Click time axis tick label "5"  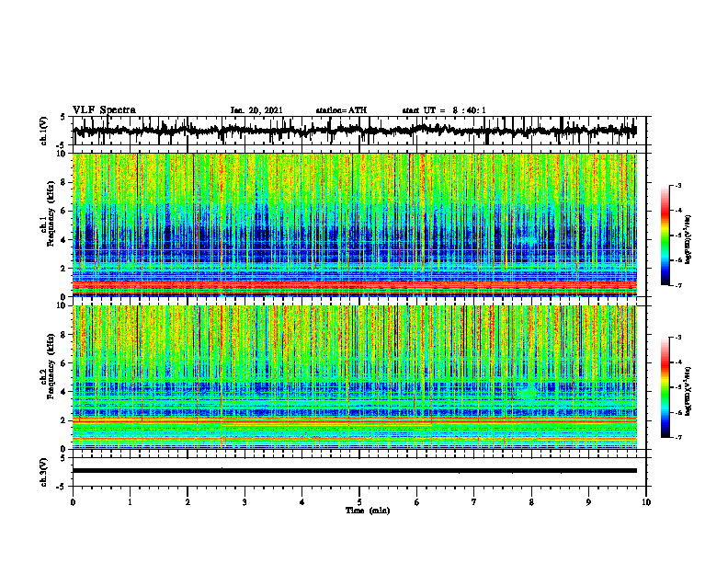coord(359,502)
